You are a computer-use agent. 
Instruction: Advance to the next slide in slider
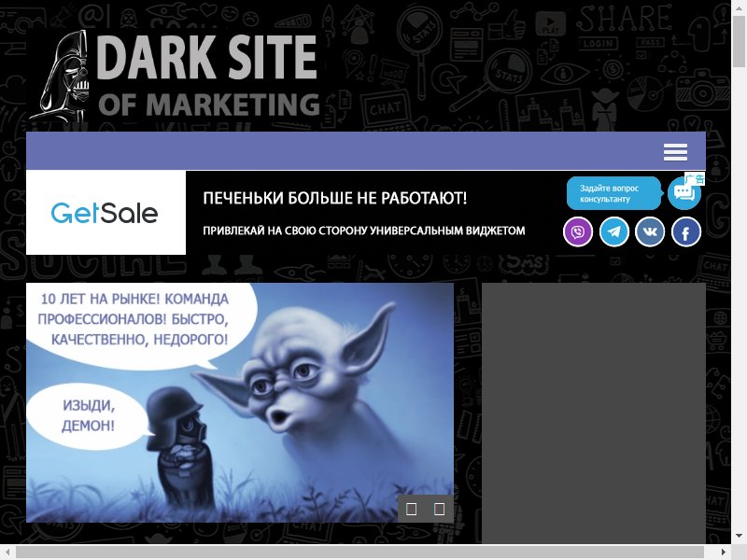coord(439,509)
